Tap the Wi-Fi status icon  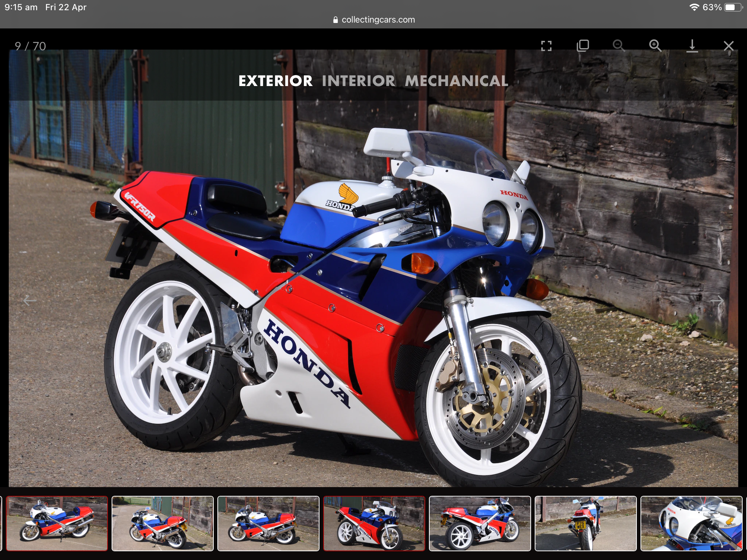pos(694,7)
